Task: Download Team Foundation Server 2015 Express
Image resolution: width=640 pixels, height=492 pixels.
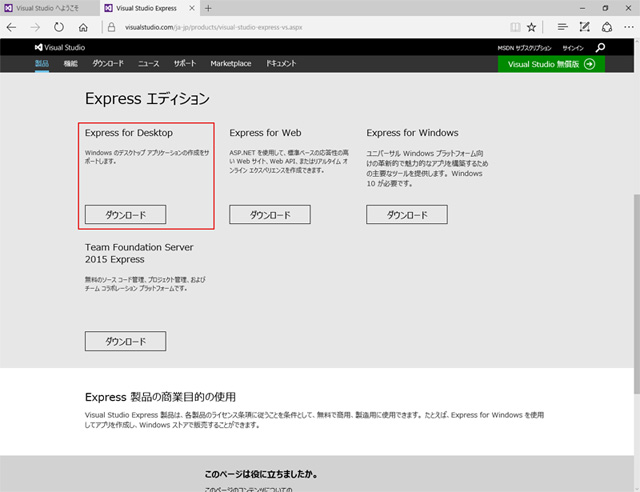Action: [125, 341]
